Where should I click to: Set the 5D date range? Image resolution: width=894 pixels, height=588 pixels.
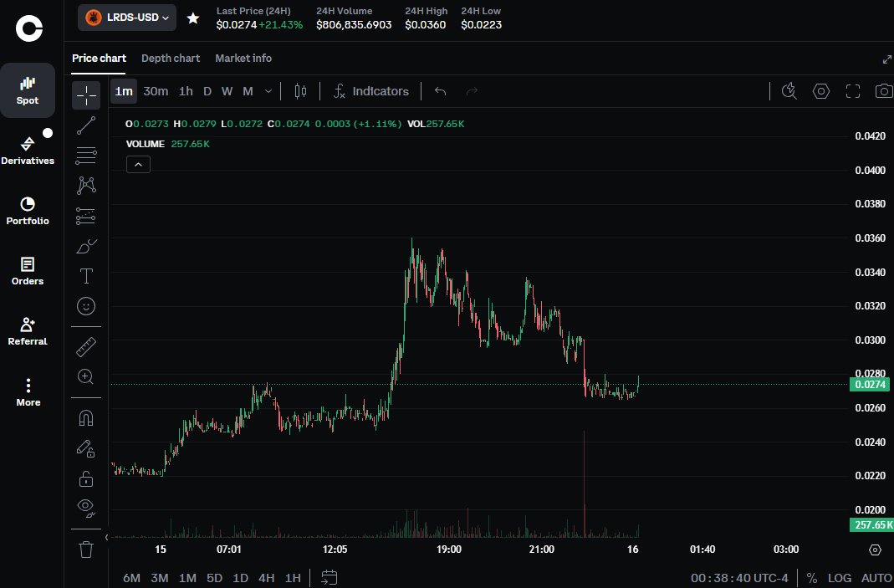[x=214, y=578]
